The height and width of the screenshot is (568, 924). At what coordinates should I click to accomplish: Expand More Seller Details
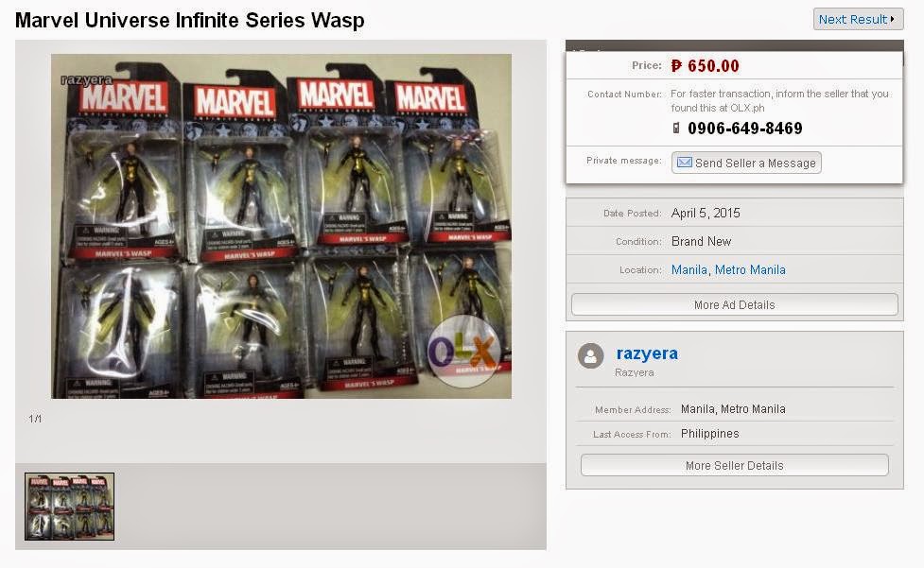[734, 465]
